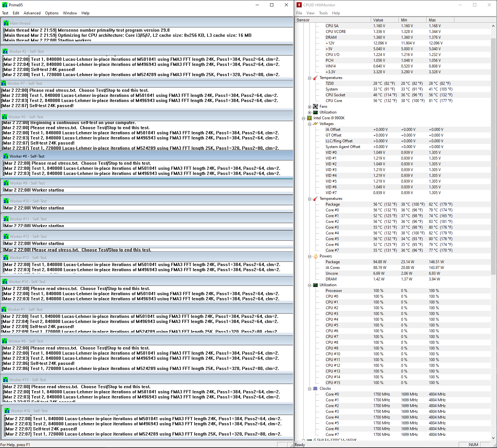The image size is (497, 448).
Task: Click the Fans node icon in HWMonitor
Action: [315, 106]
